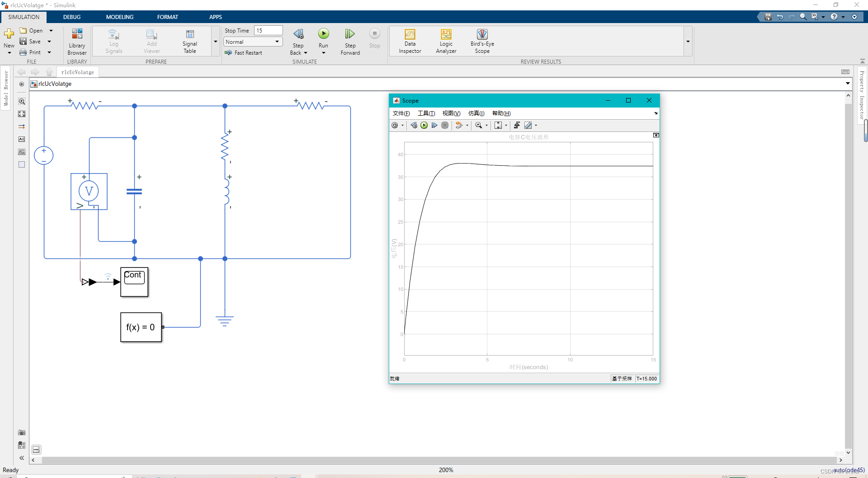The image size is (868, 478).
Task: Click the Image icon in canvas palette
Action: [x=22, y=152]
